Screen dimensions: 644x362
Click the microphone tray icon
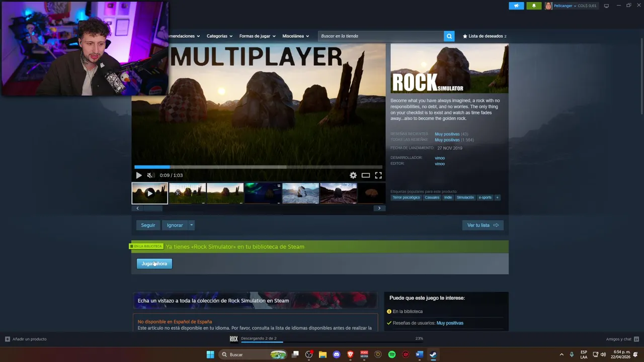pyautogui.click(x=572, y=354)
